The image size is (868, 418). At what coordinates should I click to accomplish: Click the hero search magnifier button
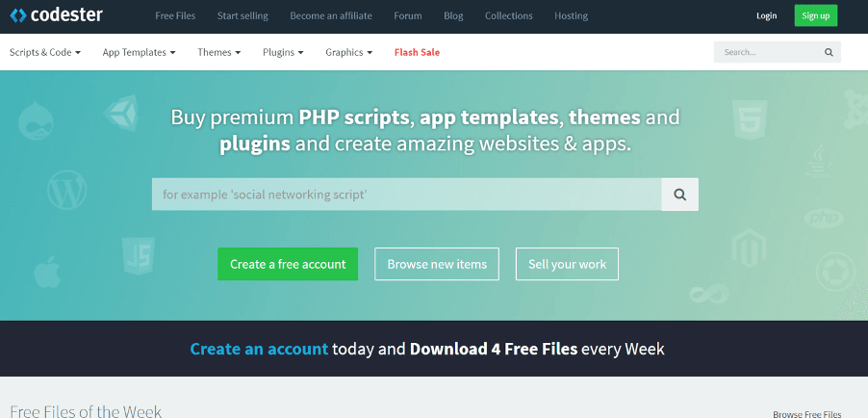[679, 195]
